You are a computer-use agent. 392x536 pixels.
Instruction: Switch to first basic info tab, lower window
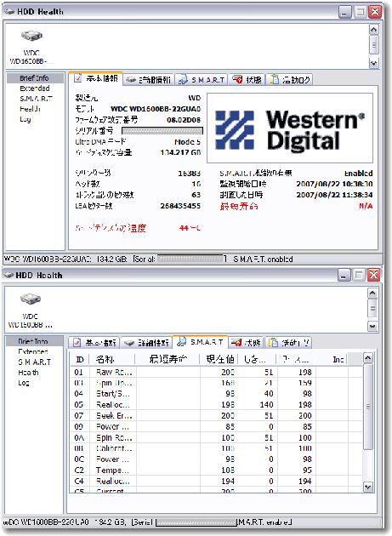94,343
